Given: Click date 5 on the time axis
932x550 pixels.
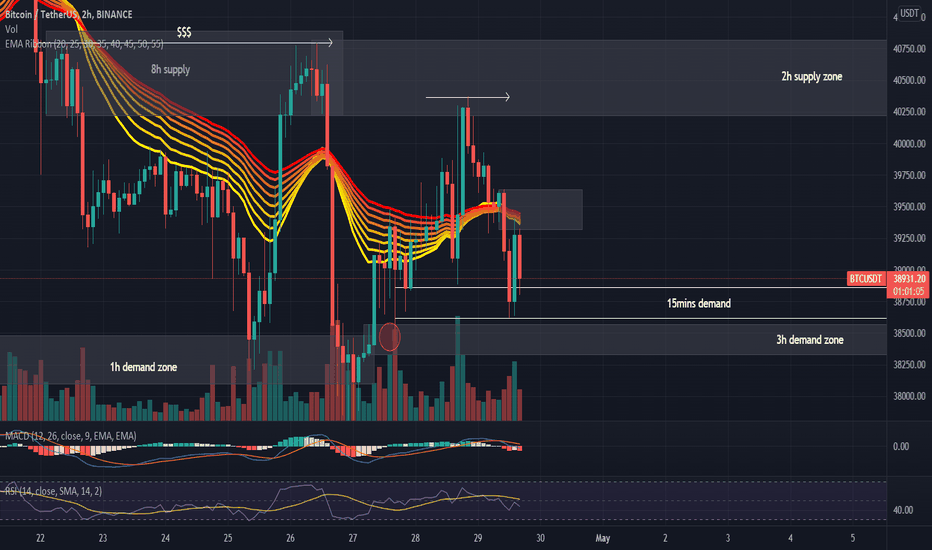Looking at the screenshot, I should pyautogui.click(x=852, y=538).
